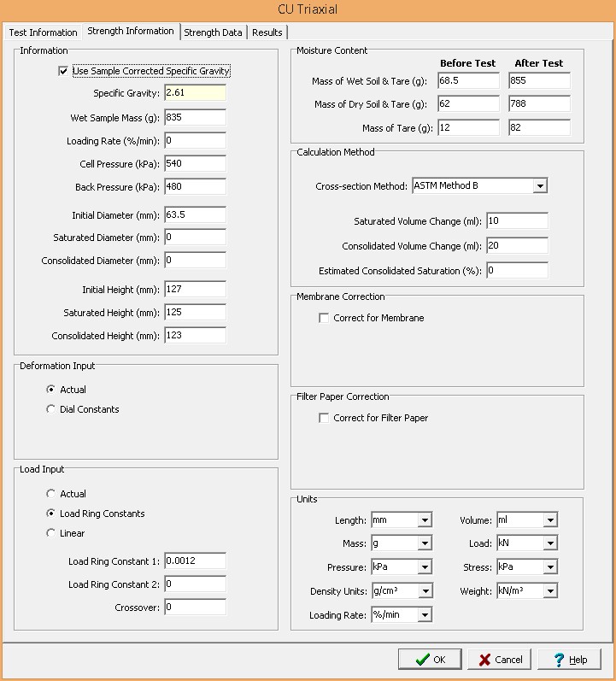Select Dial Constants deformation input option

[x=51, y=409]
